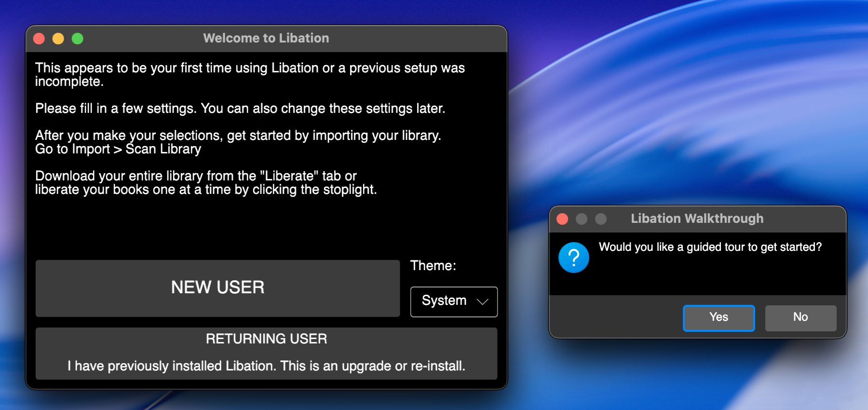Click the greyed-out zoom button in Walkthrough dialog
This screenshot has width=868, height=410.
click(x=601, y=219)
